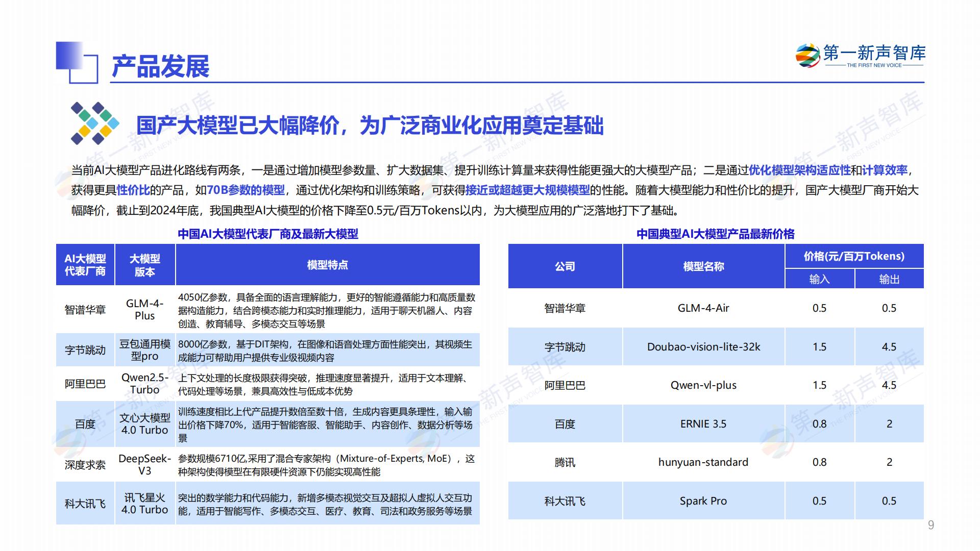Viewport: 980px width, 551px height.
Task: Click the page number 9
Action: pyautogui.click(x=931, y=525)
